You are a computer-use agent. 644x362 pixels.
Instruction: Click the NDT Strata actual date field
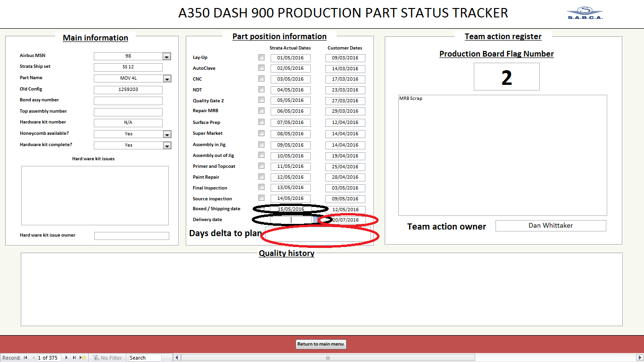[290, 90]
